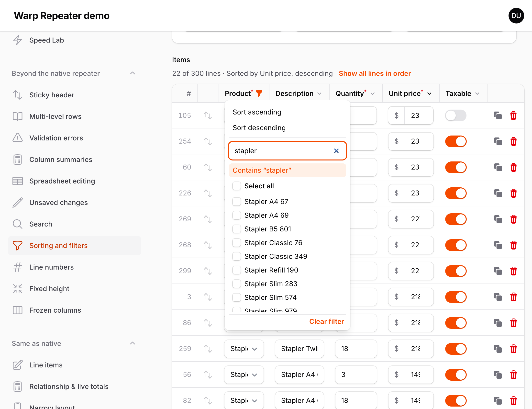Click reorder arrows on line 60

click(208, 167)
